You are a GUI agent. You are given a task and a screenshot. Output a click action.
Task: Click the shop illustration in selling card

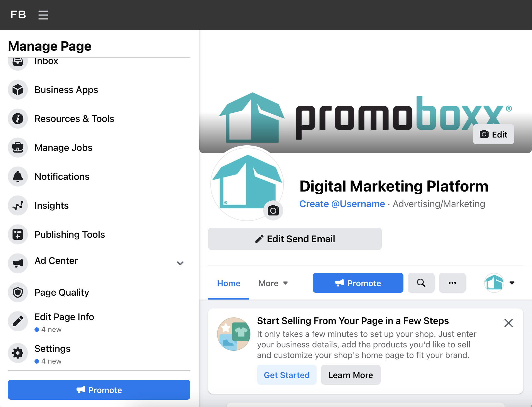(x=234, y=334)
